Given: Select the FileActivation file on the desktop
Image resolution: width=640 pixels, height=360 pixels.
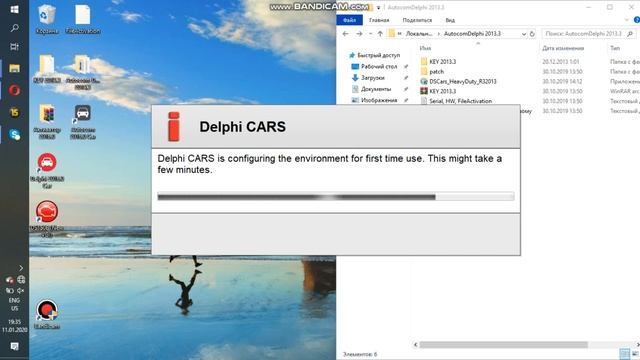Looking at the screenshot, I should pos(83,19).
